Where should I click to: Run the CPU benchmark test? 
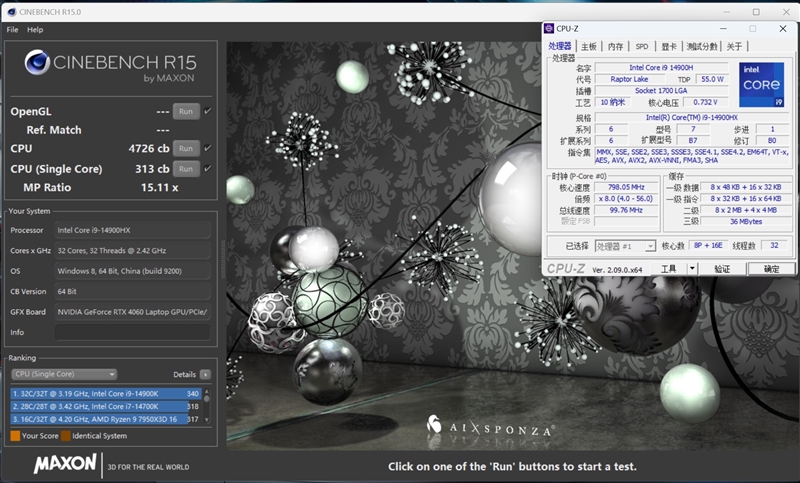coord(185,148)
